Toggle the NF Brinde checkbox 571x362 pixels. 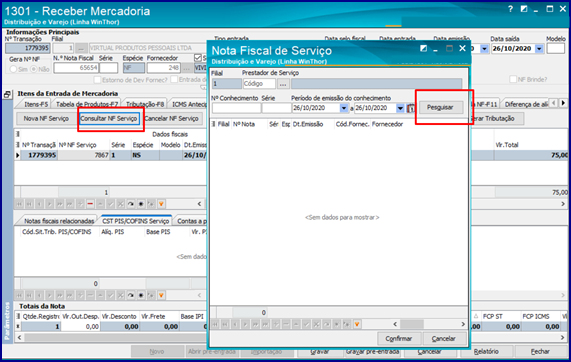click(513, 79)
